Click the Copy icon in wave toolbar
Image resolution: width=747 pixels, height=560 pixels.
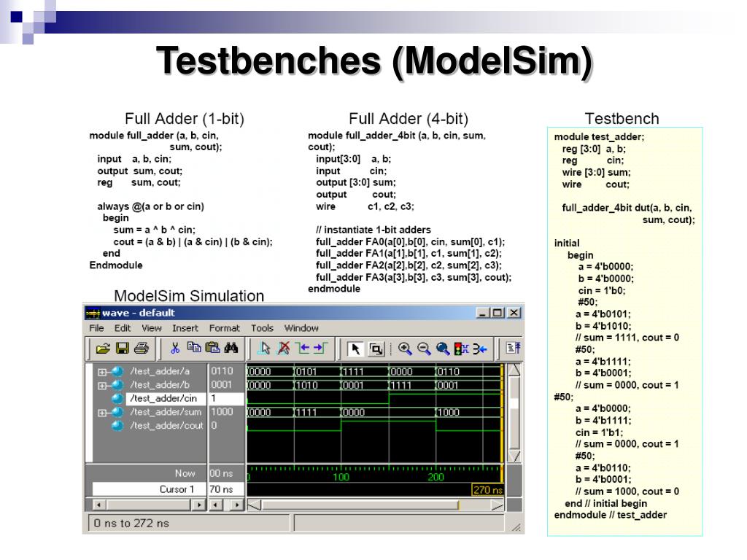193,348
